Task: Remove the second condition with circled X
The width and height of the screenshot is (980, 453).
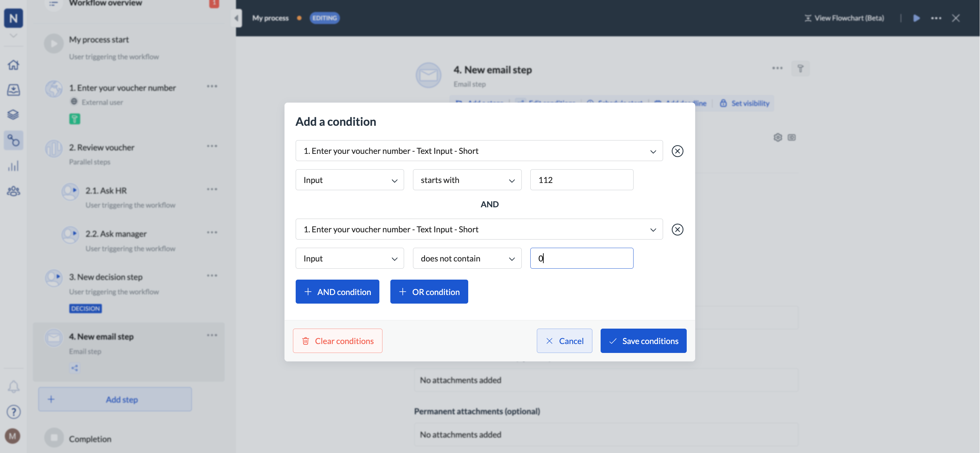Action: pos(677,229)
